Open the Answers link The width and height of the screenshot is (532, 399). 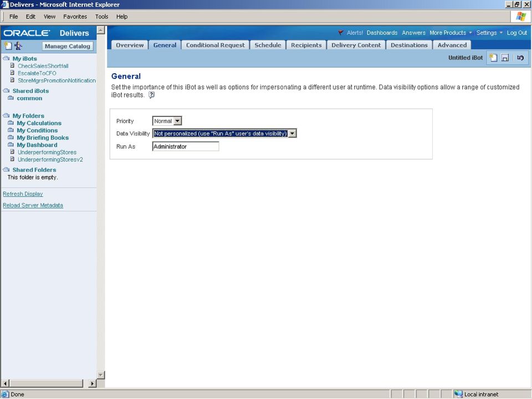(x=413, y=33)
